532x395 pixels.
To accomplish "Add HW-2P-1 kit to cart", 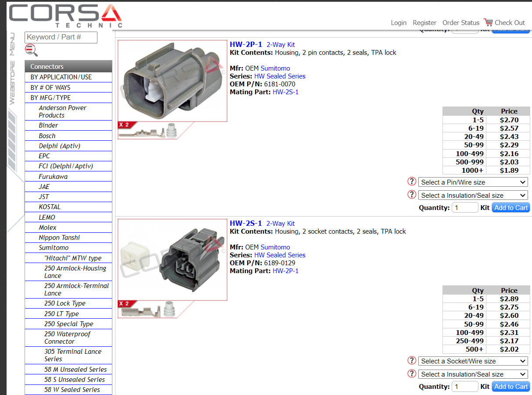I will 510,208.
